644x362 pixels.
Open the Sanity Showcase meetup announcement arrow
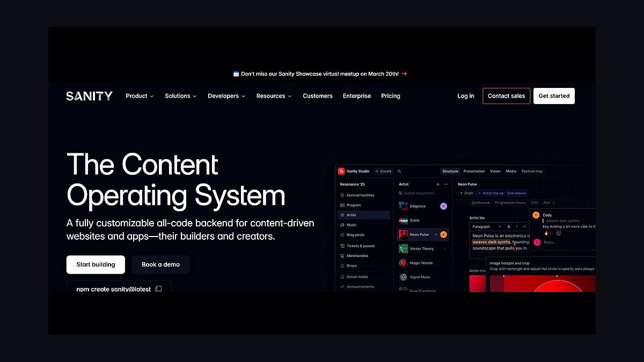404,74
